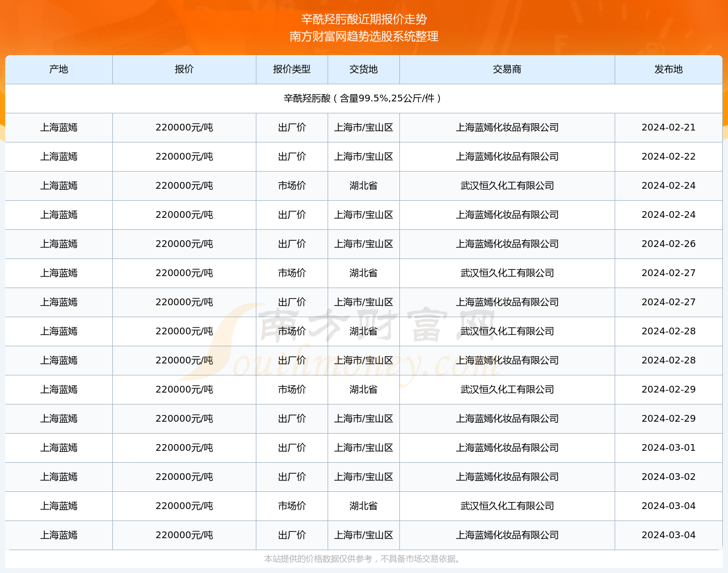Select 上海市/宝山区 in the 2024-03-02 row
Viewport: 728px width, 573px height.
pos(363,477)
